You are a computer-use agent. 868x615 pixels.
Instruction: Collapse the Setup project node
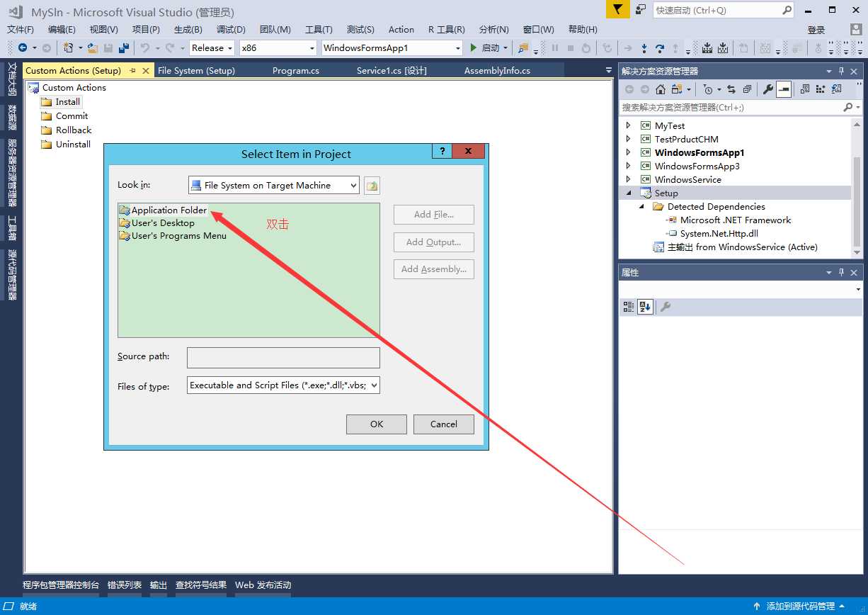[628, 193]
